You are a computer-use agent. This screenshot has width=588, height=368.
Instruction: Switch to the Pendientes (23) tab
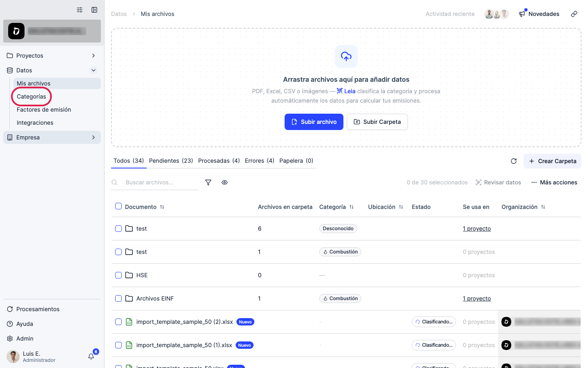click(171, 161)
